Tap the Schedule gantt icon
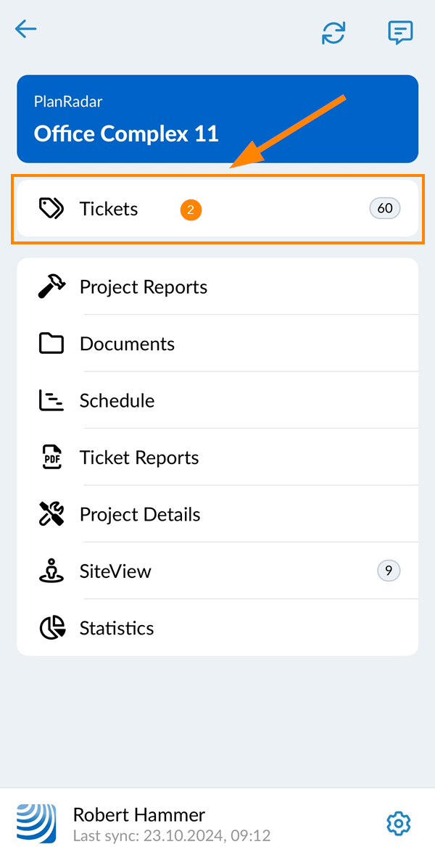 coord(51,401)
